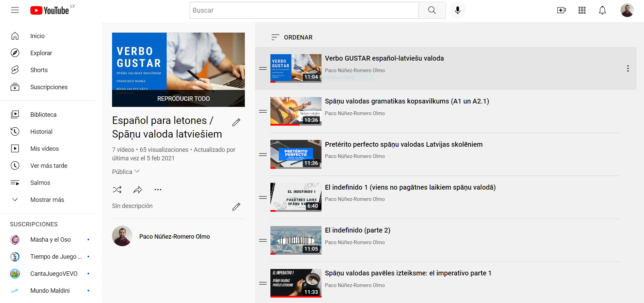Click the Salmos playlist icon
Screen dimensions: 644x303
click(x=15, y=182)
